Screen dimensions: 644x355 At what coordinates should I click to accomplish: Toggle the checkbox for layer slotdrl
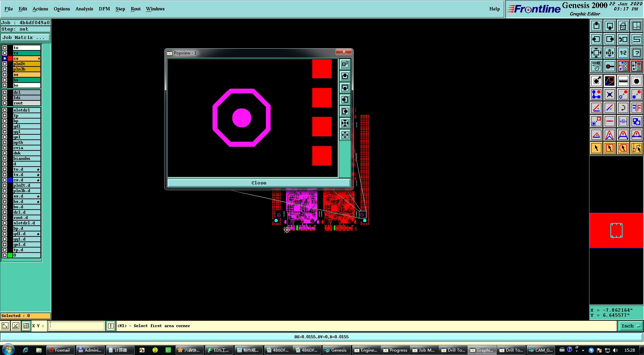click(5, 110)
